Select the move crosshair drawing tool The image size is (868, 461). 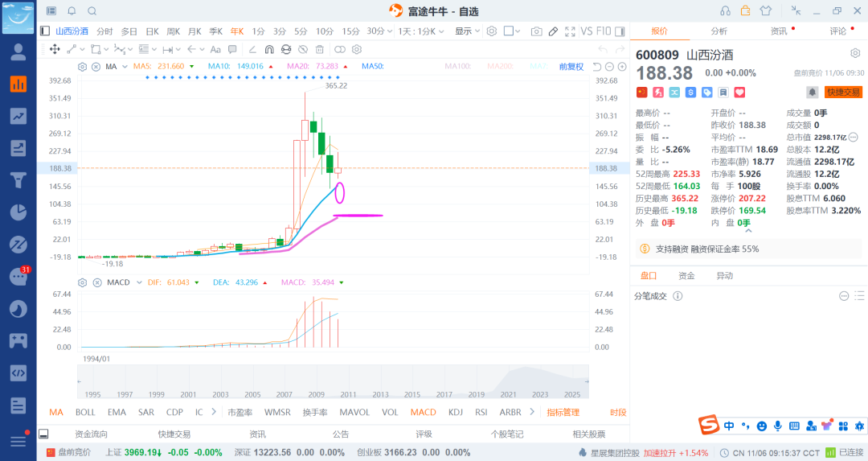pyautogui.click(x=55, y=49)
